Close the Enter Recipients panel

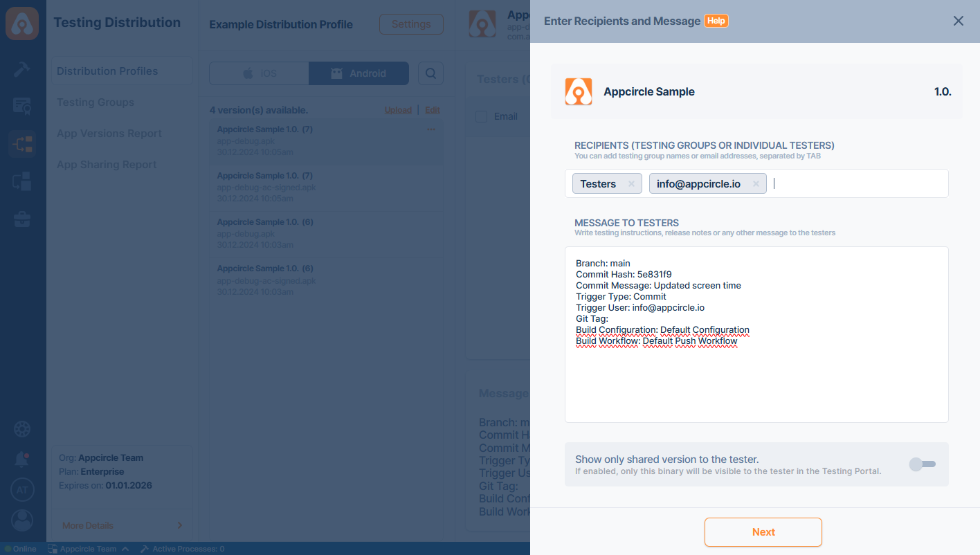pyautogui.click(x=958, y=21)
